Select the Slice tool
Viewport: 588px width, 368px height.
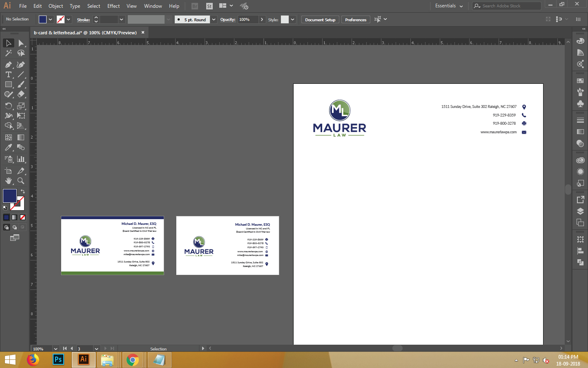pyautogui.click(x=21, y=171)
